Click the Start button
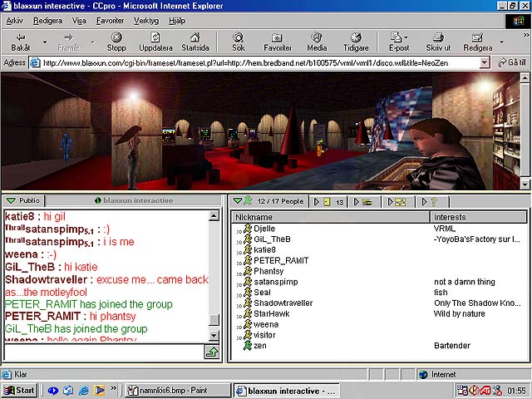Screen dimensions: 532x399 pyautogui.click(x=19, y=390)
